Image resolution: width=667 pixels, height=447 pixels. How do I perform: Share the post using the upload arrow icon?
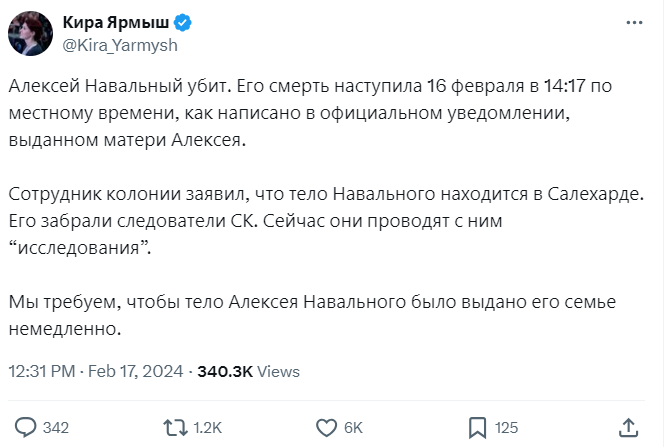[x=628, y=427]
